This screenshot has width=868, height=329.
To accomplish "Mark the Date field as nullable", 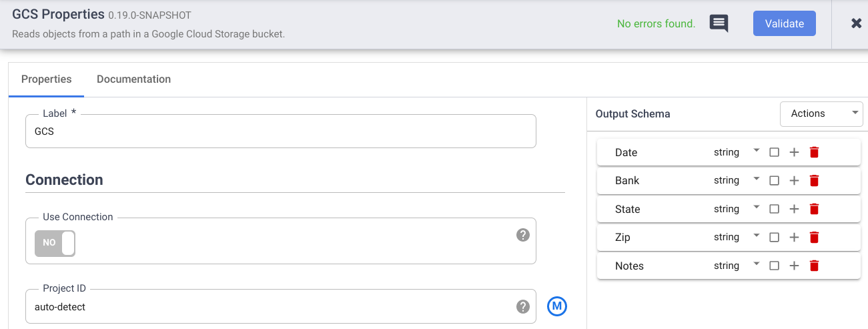I will click(774, 152).
